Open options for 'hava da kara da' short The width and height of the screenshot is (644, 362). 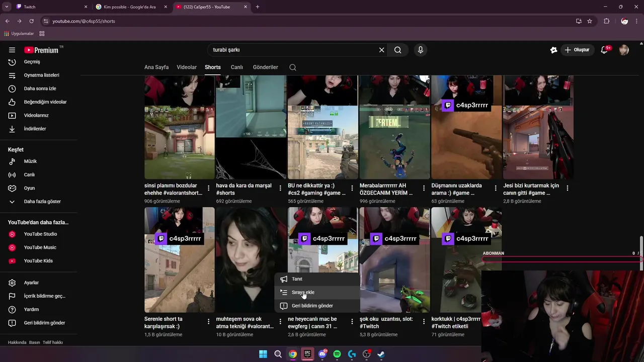click(x=280, y=188)
